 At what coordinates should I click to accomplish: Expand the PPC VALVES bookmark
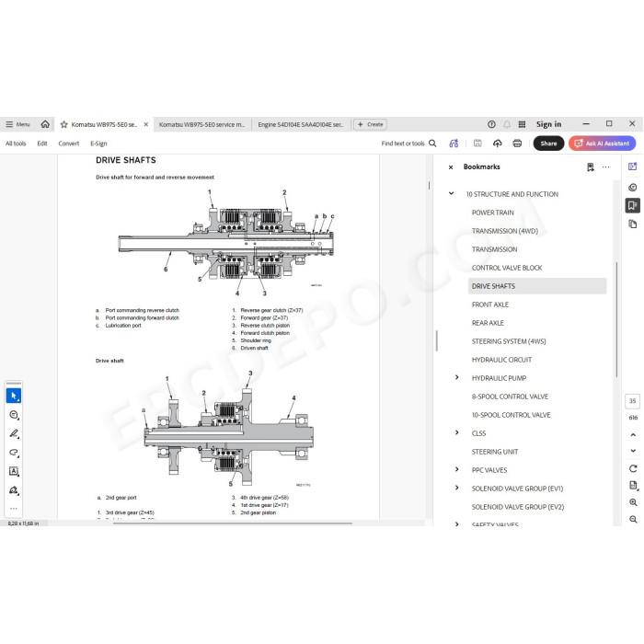pyautogui.click(x=456, y=469)
